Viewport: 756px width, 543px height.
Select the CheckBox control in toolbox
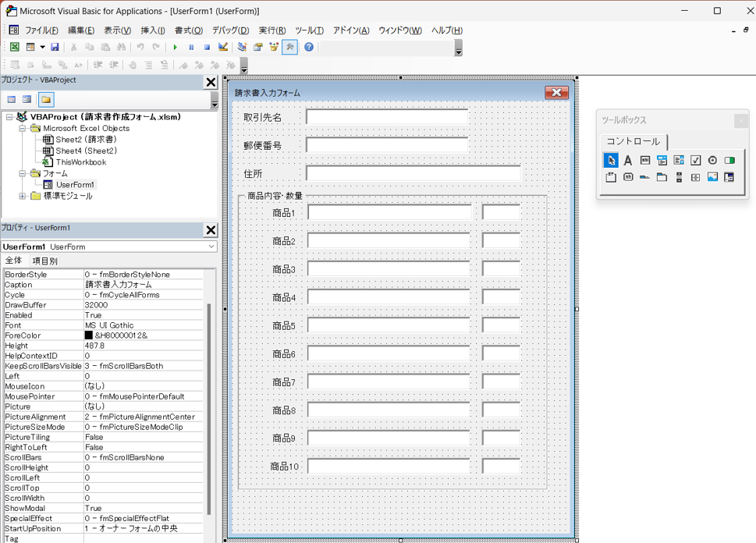pyautogui.click(x=696, y=161)
